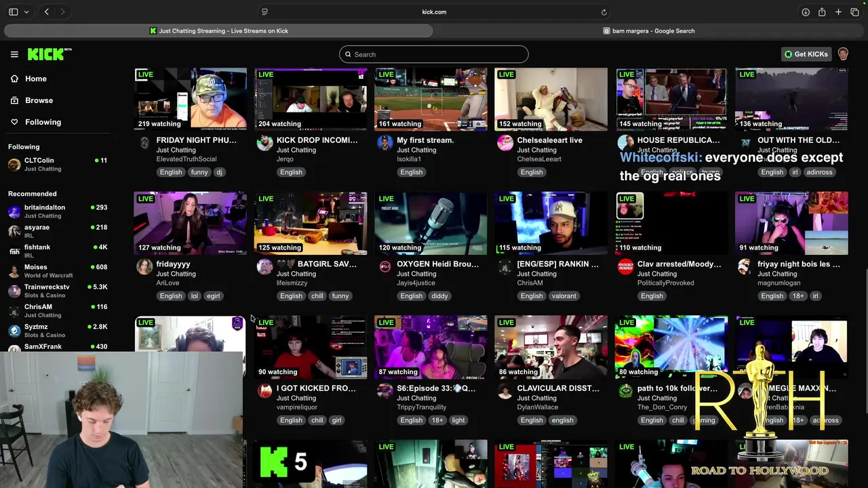Open Clav arrested/Moody... stream title
The height and width of the screenshot is (488, 868).
tap(679, 264)
